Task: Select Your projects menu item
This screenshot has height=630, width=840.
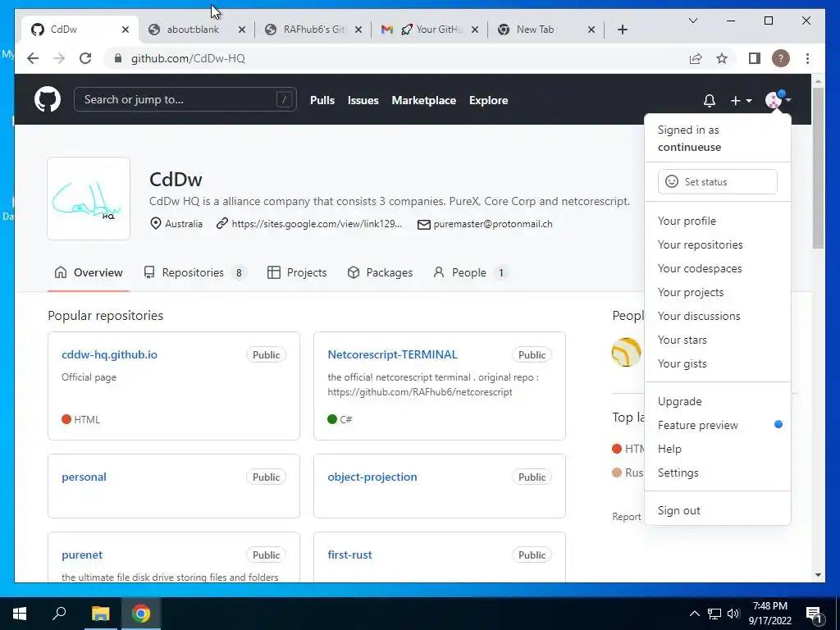Action: click(717, 293)
